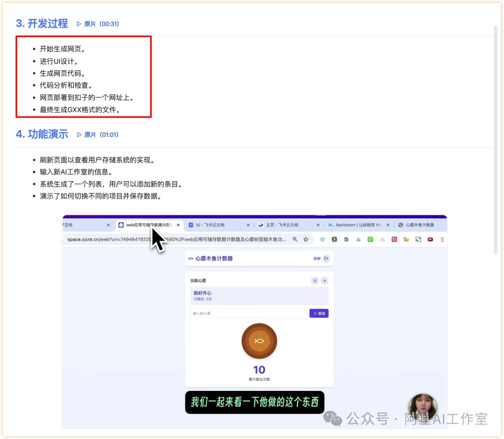Open the browser's three-dot menu
The width and height of the screenshot is (504, 439).
coord(442,239)
